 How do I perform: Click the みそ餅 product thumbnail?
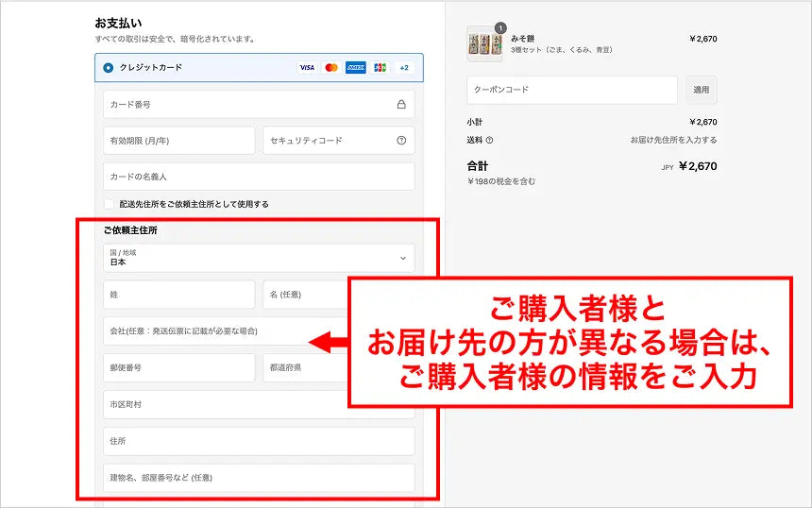pos(484,44)
